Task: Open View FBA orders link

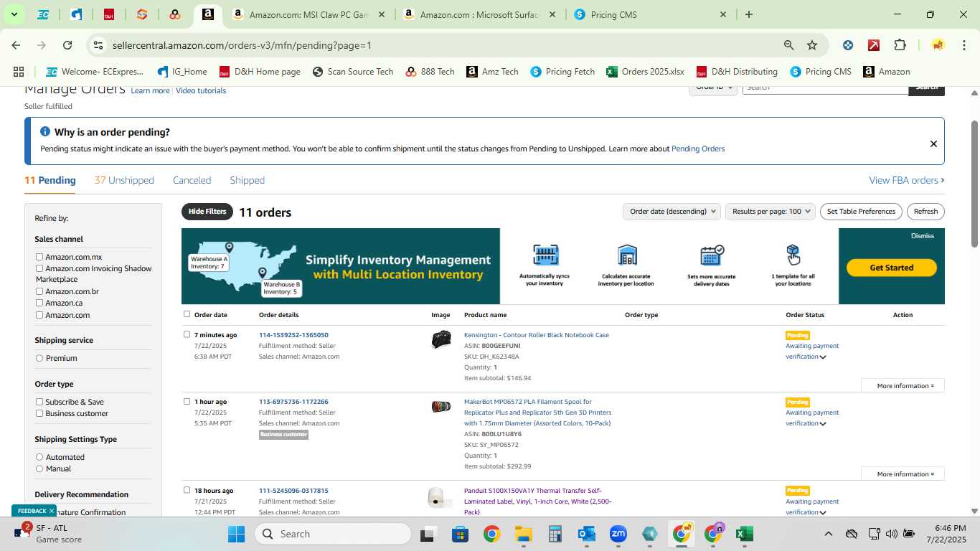Action: 906,180
